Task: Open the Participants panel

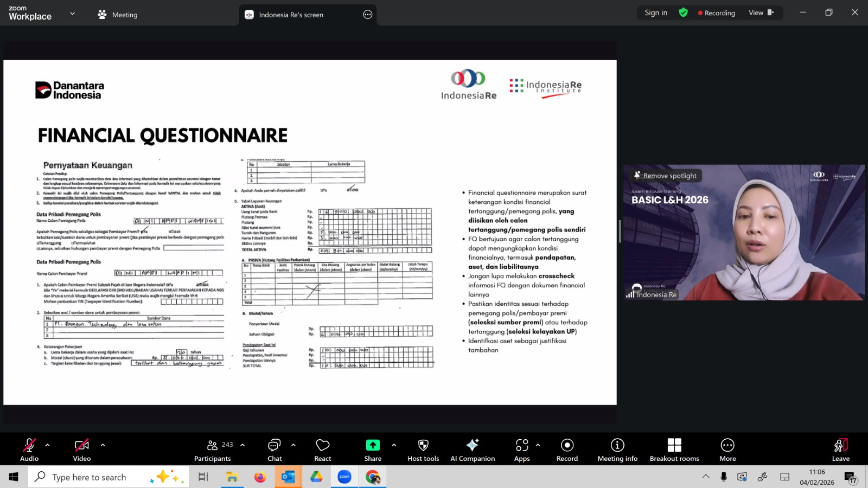Action: [213, 450]
